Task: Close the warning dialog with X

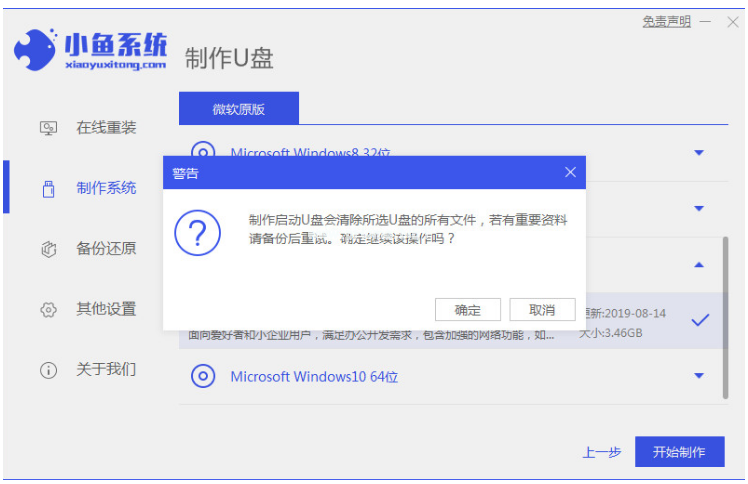Action: 570,172
